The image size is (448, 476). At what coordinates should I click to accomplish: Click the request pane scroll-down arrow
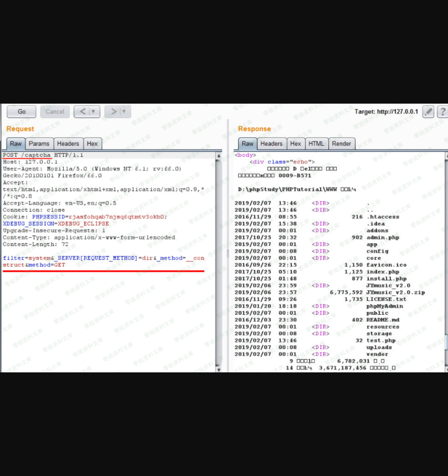pyautogui.click(x=218, y=369)
